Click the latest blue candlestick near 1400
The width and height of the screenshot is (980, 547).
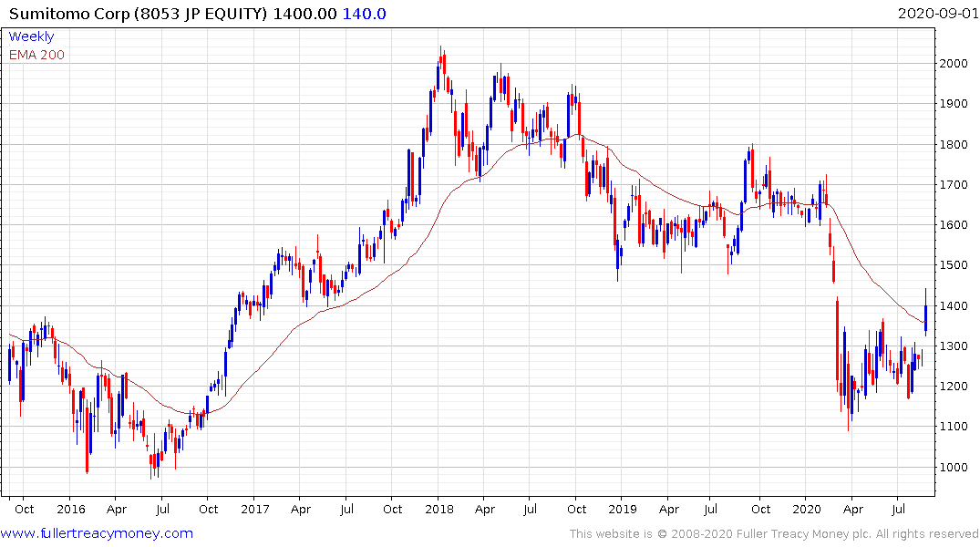925,313
